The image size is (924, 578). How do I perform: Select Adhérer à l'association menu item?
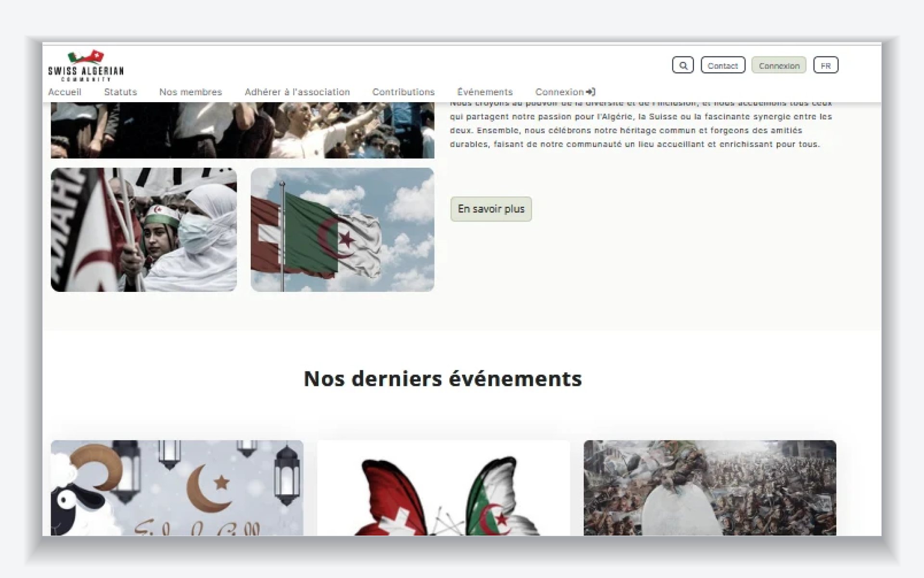[x=297, y=92]
